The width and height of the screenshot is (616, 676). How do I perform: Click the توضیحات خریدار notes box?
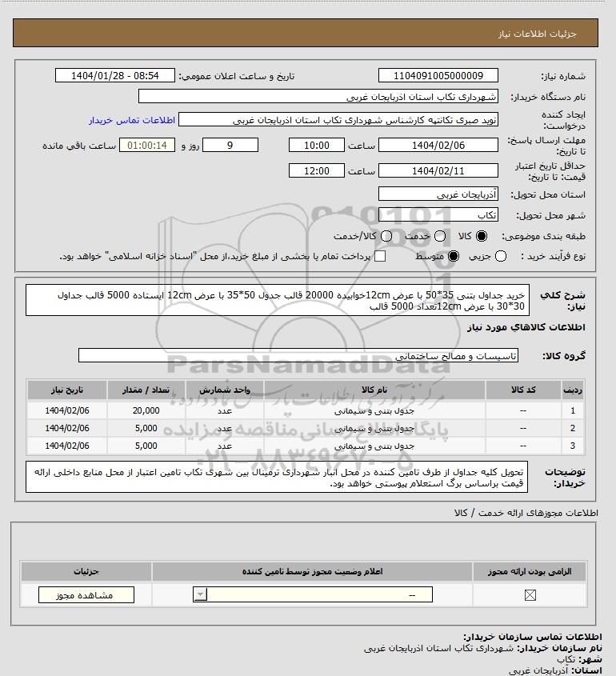tap(277, 477)
